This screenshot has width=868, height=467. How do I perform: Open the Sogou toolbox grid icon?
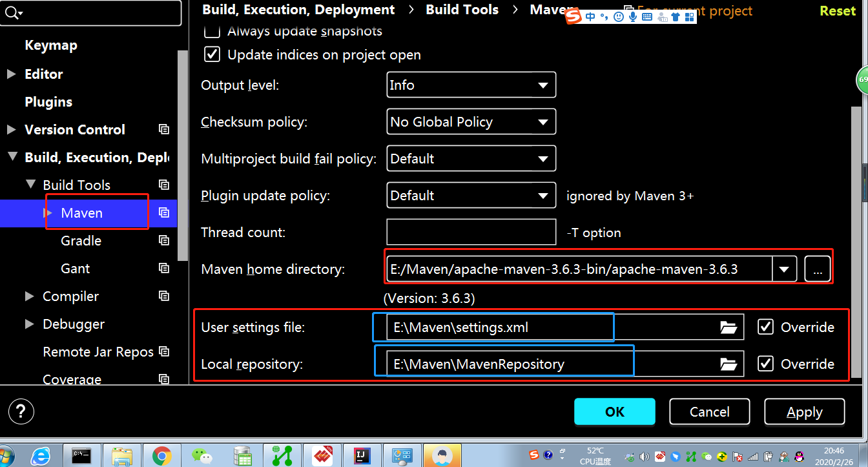pyautogui.click(x=689, y=17)
